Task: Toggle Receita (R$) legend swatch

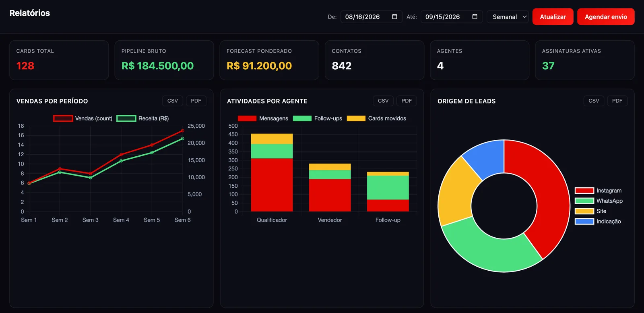Action: click(x=126, y=118)
